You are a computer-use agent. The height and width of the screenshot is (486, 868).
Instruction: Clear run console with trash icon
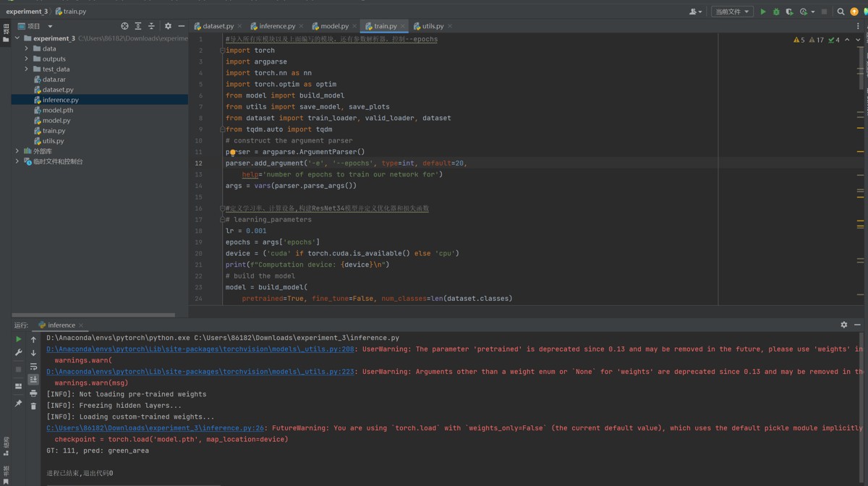[x=33, y=406]
